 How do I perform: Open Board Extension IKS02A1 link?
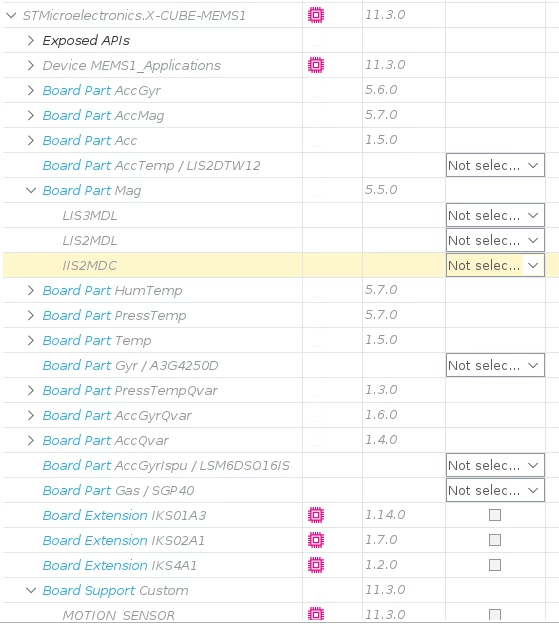(124, 540)
